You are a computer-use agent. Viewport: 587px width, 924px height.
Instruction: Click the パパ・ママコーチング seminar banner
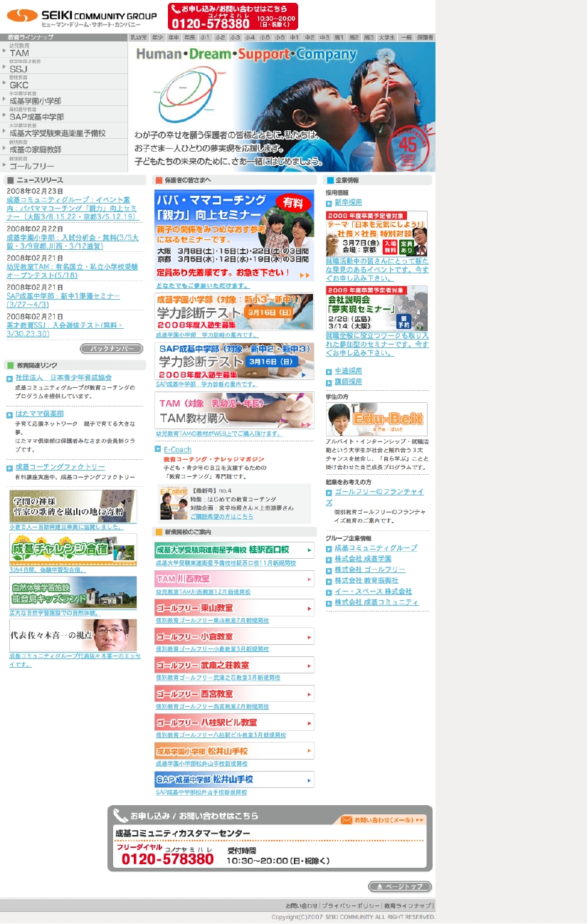click(234, 235)
